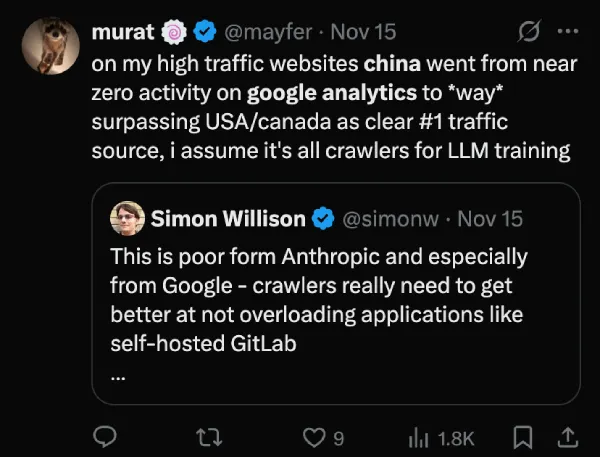Bookmark this tweet by murat

tap(522, 437)
